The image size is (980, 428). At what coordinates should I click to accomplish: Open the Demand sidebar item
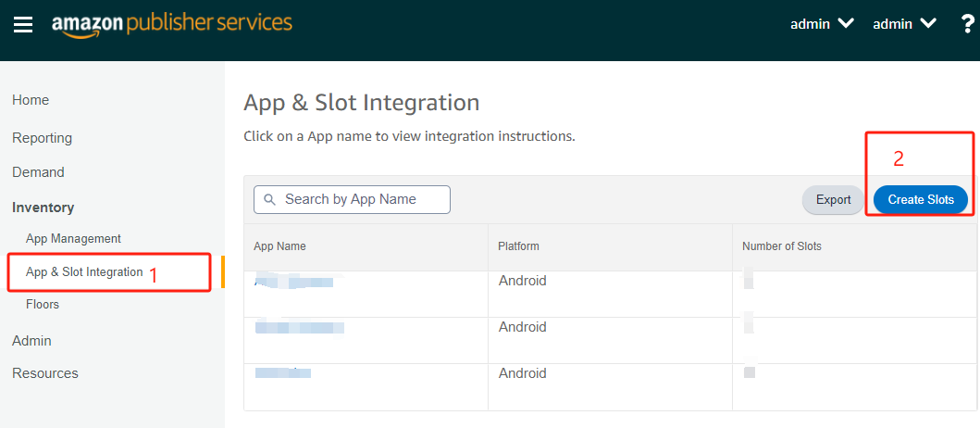pos(38,172)
